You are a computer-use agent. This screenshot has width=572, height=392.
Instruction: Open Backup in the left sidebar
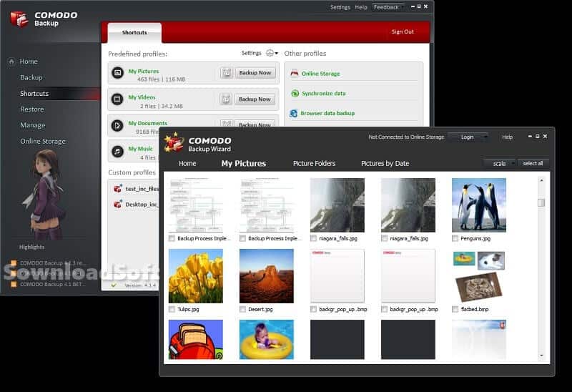pos(31,77)
